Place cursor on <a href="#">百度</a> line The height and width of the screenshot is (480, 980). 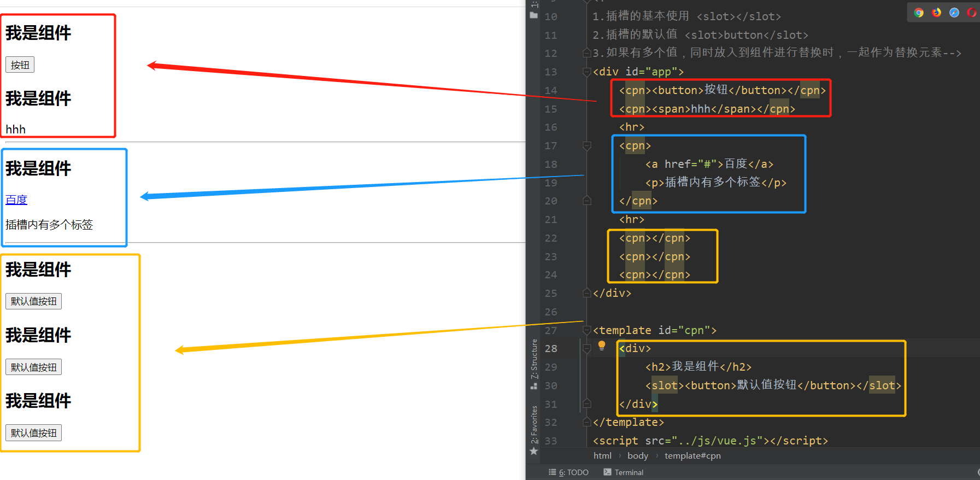[x=709, y=164]
